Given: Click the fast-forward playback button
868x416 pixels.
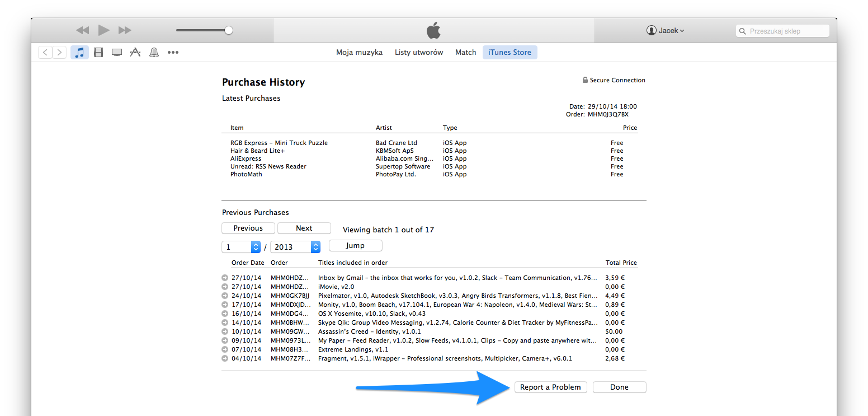Looking at the screenshot, I should 125,30.
